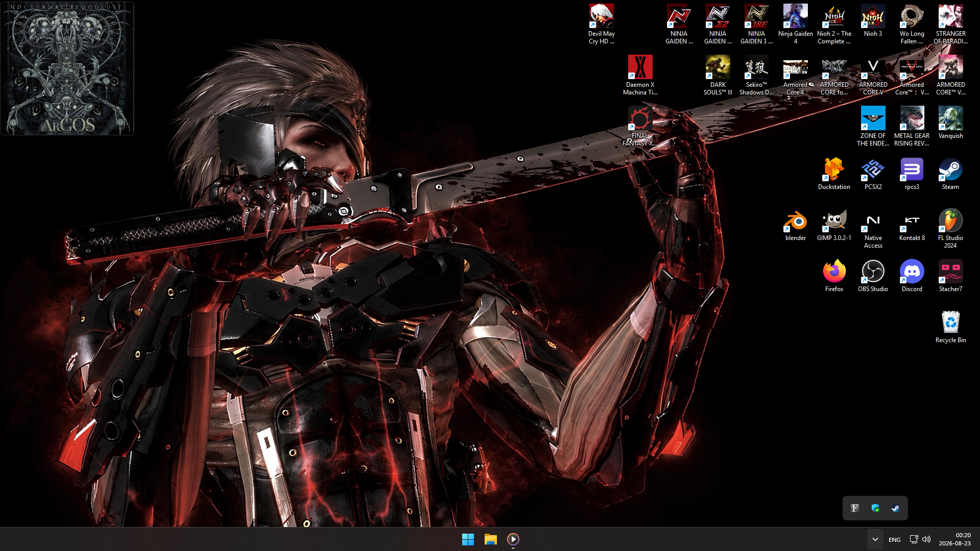Select the rpcs3 emulator shortcut

tap(912, 174)
